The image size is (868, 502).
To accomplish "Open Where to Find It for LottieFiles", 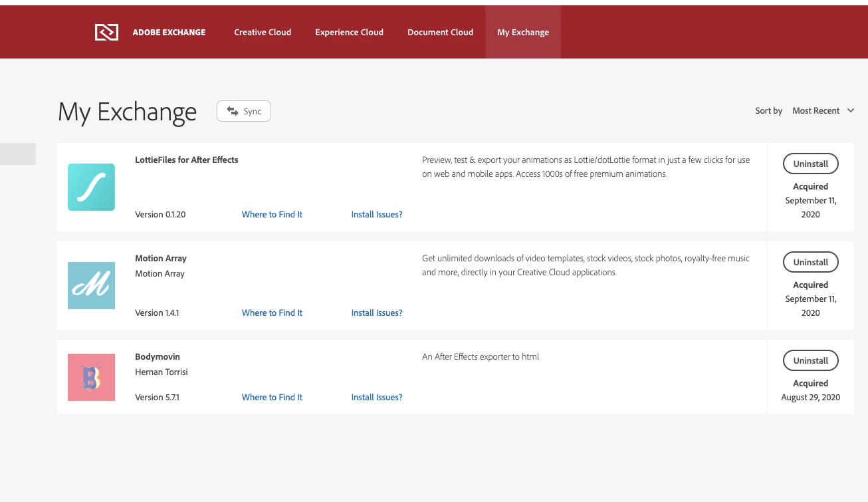I will point(272,214).
